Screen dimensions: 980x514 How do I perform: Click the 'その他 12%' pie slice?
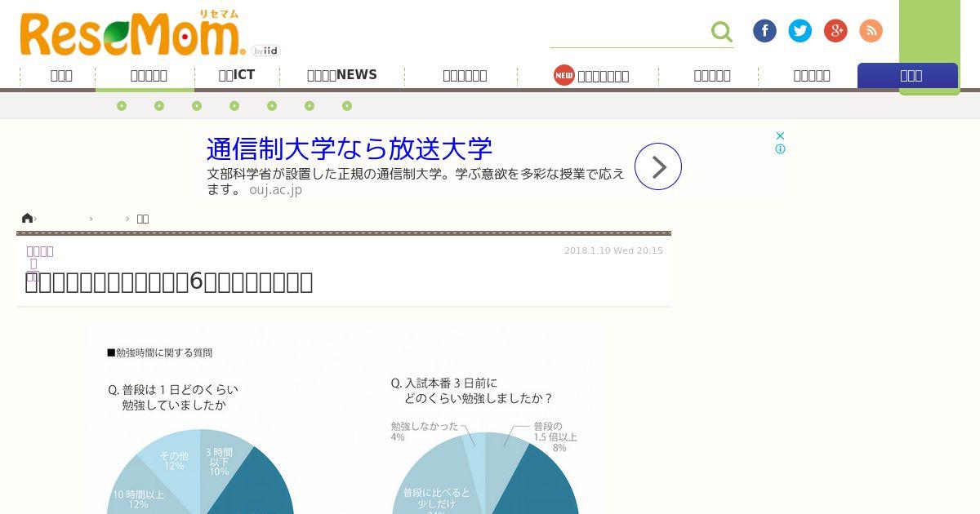(x=173, y=461)
